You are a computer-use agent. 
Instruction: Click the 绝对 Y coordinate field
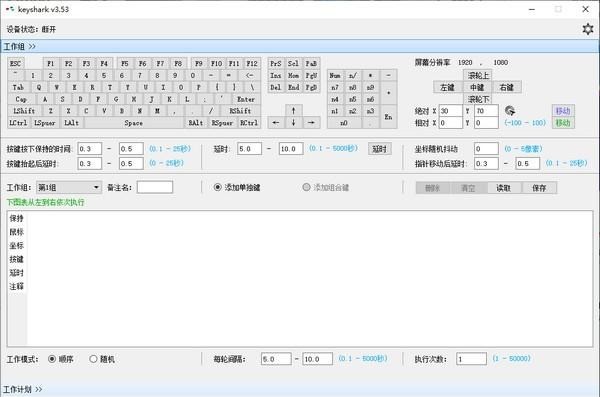pos(486,111)
